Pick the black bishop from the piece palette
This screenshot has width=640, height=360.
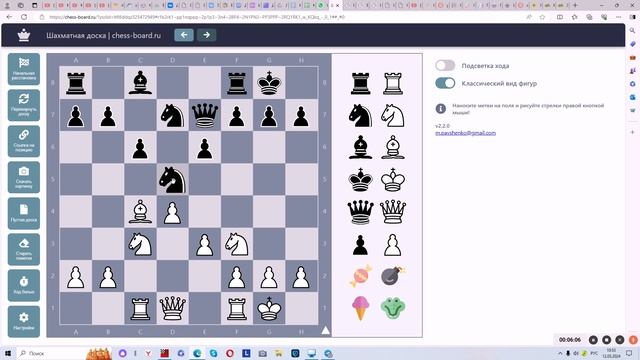pos(360,147)
